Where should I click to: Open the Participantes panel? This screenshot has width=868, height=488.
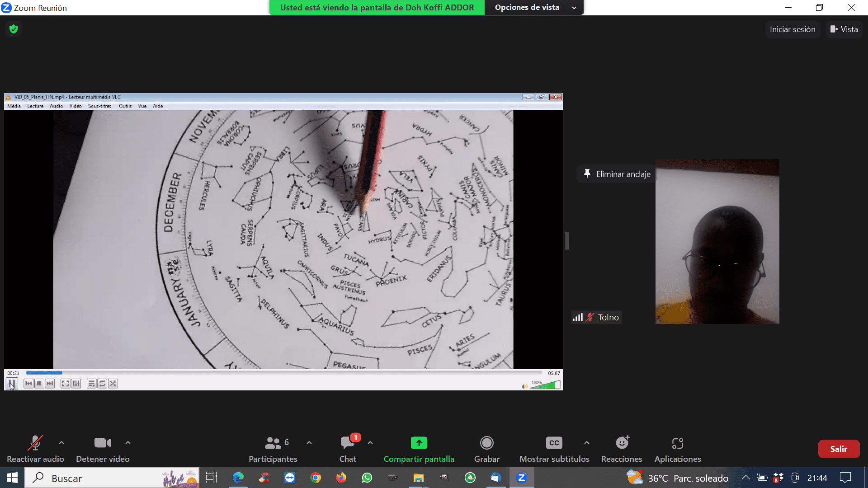point(273,449)
